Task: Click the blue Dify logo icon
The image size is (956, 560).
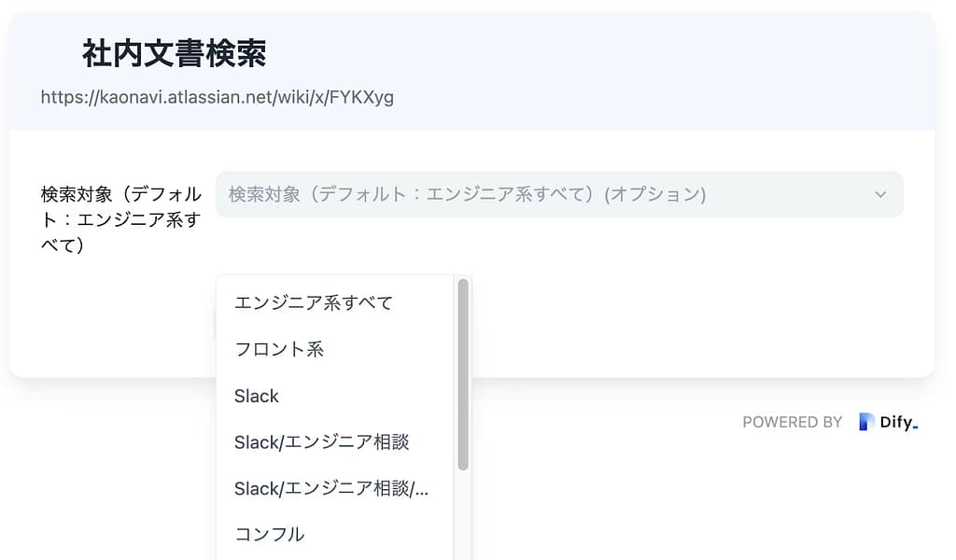Action: 865,422
